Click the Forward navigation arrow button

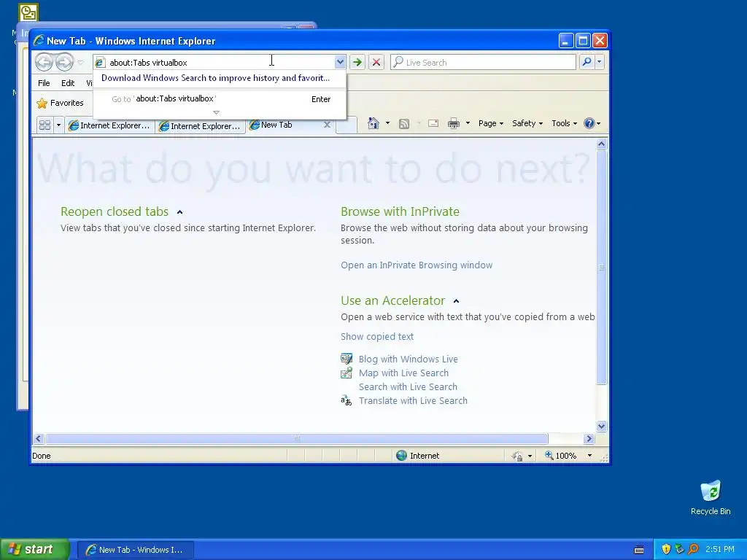(x=64, y=62)
